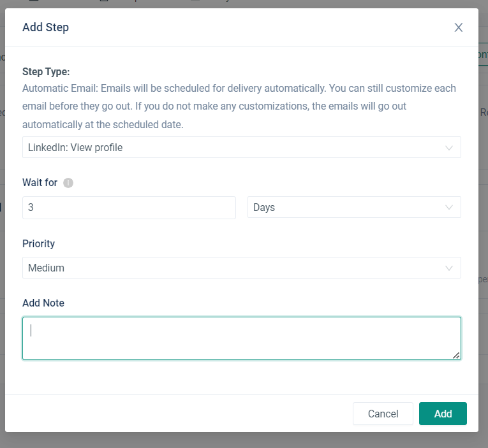Click the Step Type dropdown chevron arrow
488x448 pixels.
click(x=449, y=148)
